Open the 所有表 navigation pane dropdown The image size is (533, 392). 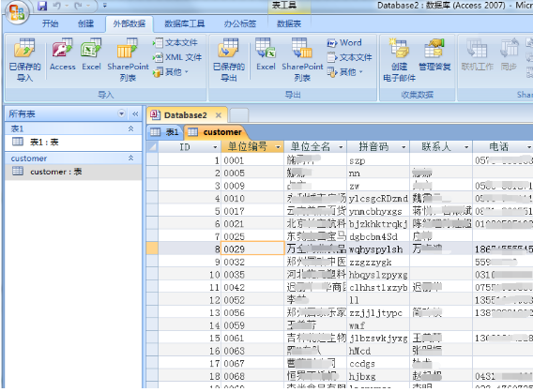point(121,113)
